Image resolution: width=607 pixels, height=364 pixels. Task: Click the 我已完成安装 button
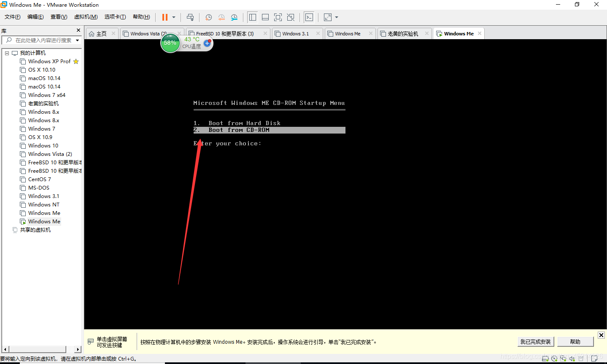pos(535,342)
